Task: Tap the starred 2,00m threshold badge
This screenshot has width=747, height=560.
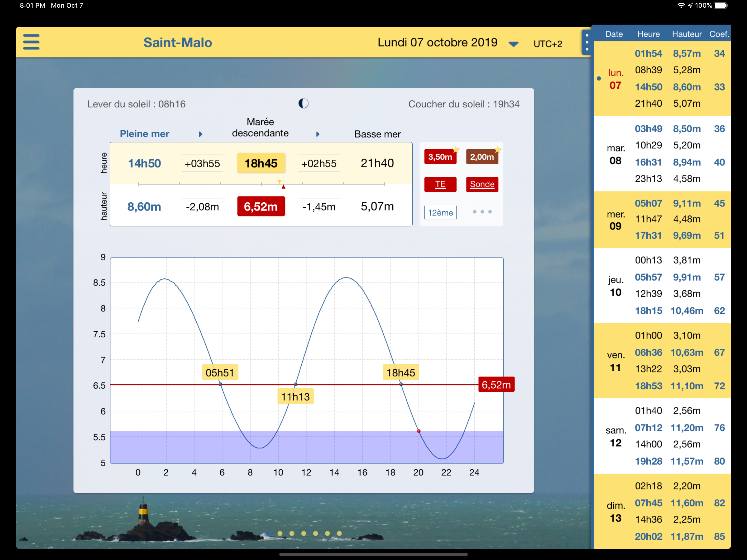Action: pyautogui.click(x=482, y=157)
